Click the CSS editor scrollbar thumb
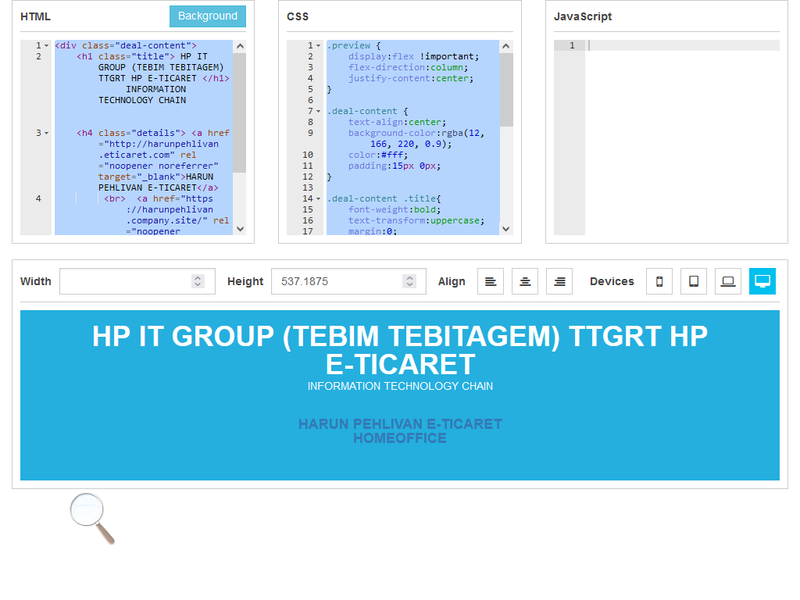 506,89
